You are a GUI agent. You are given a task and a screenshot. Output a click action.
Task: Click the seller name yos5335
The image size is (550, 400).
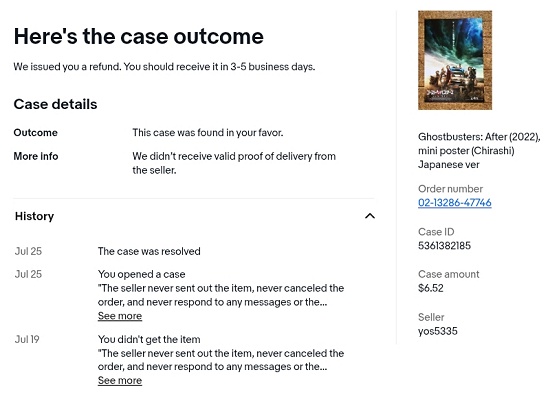click(437, 331)
